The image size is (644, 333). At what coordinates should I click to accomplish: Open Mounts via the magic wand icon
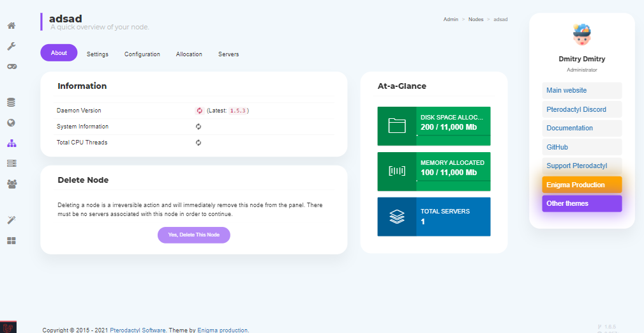click(x=11, y=220)
